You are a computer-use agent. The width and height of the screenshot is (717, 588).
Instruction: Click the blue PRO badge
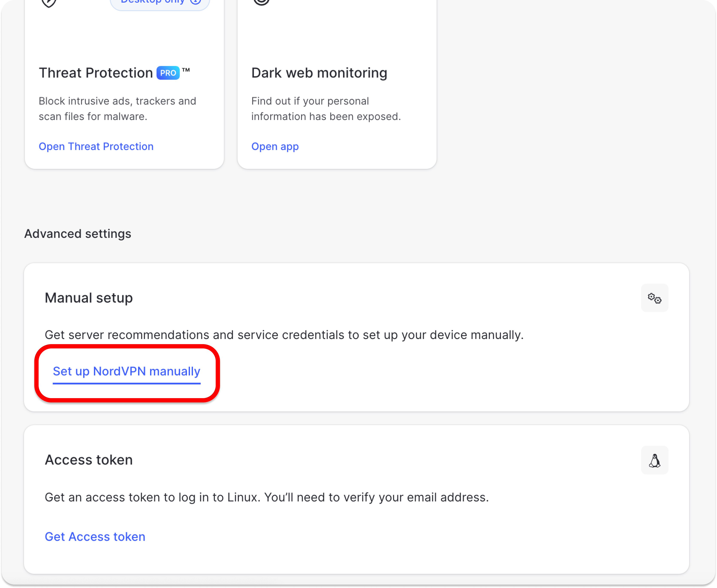(168, 73)
